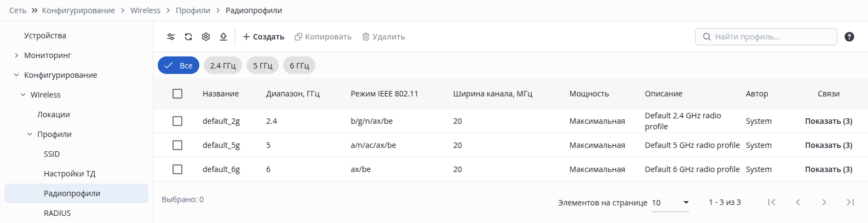The height and width of the screenshot is (223, 868).
Task: Open table settings gear icon
Action: [206, 37]
